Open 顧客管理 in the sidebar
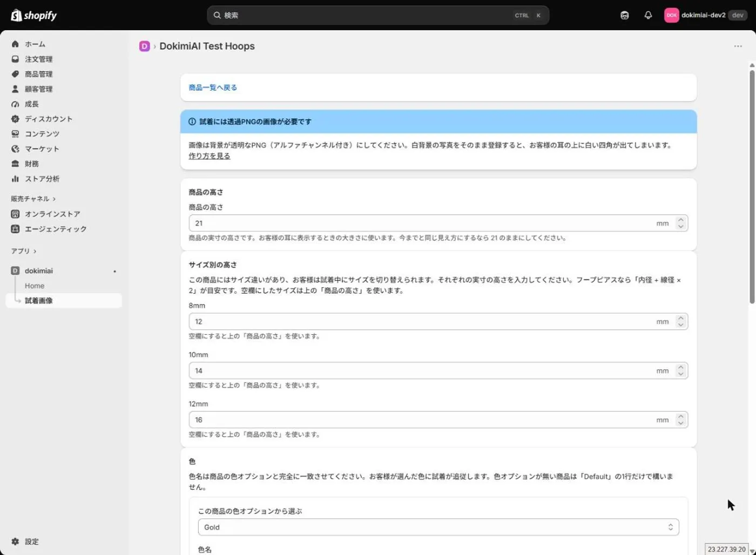Screen dimensions: 756x555 pyautogui.click(x=38, y=89)
